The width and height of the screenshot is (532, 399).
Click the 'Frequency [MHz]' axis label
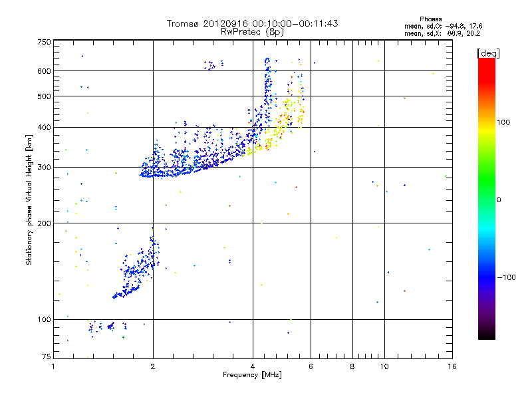pyautogui.click(x=252, y=375)
